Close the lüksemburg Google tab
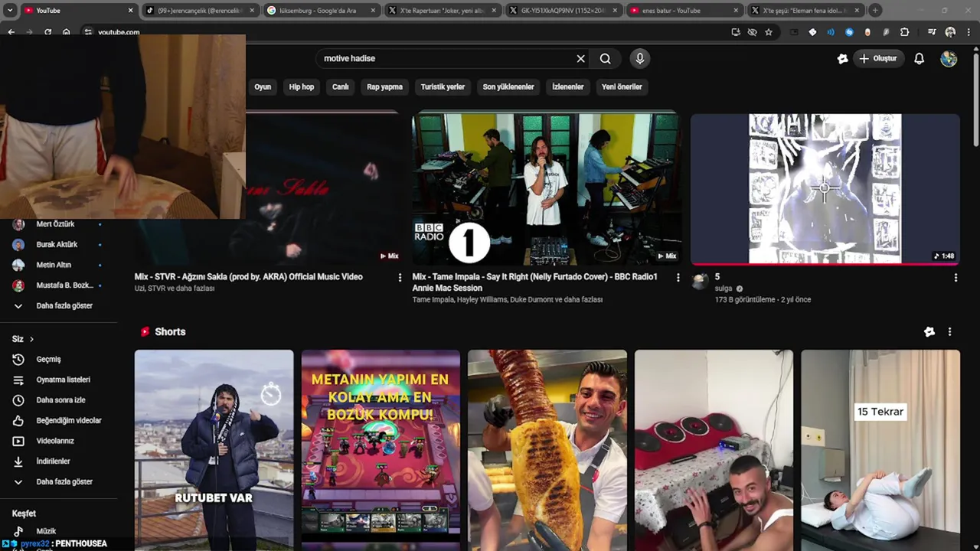Image resolution: width=980 pixels, height=551 pixels. [374, 11]
